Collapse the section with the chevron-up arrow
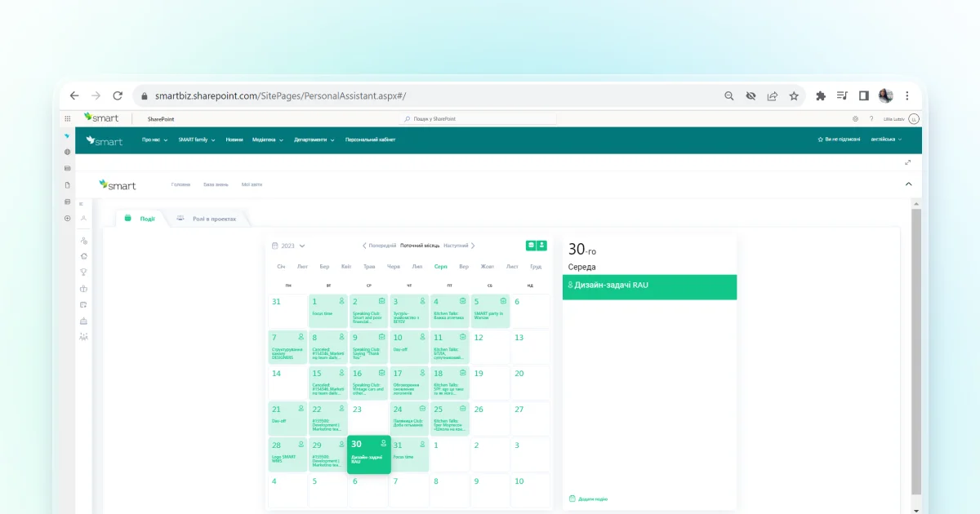 tap(909, 184)
